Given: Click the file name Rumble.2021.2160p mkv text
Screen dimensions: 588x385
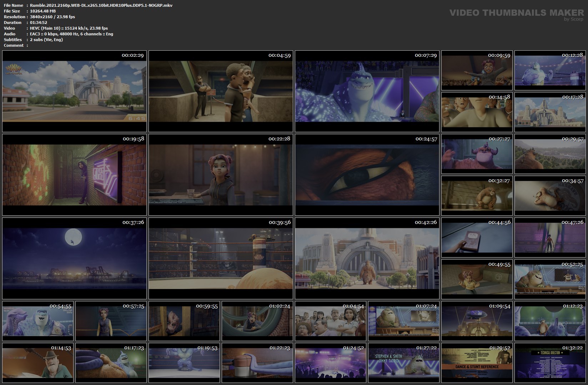Looking at the screenshot, I should tap(101, 5).
